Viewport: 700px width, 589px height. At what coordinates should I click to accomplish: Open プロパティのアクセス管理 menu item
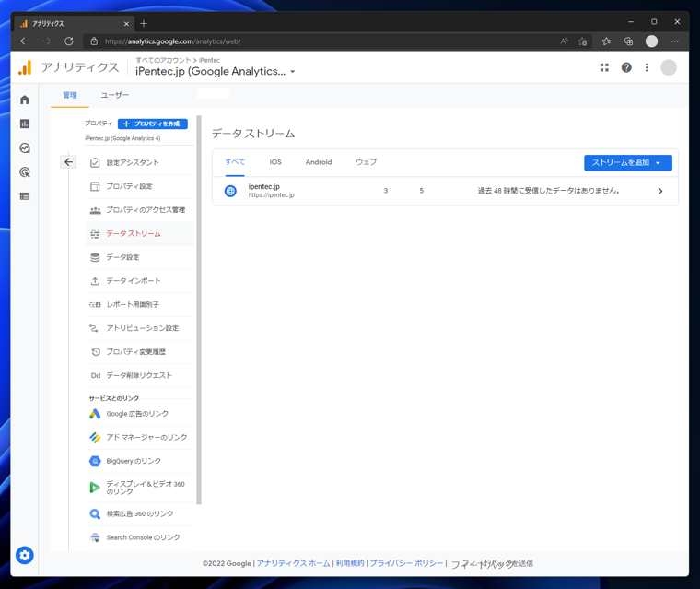tap(140, 210)
